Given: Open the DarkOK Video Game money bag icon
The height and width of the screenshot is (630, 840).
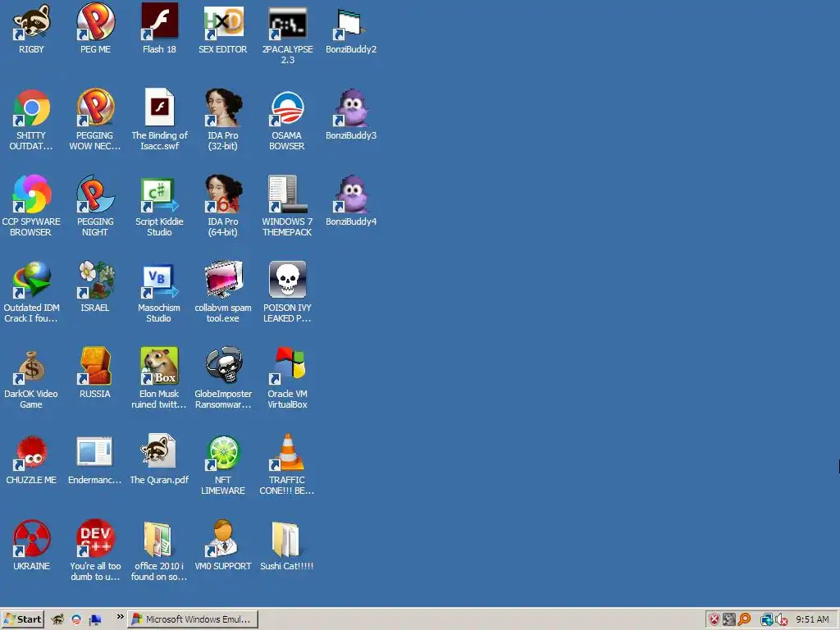Looking at the screenshot, I should 32,366.
